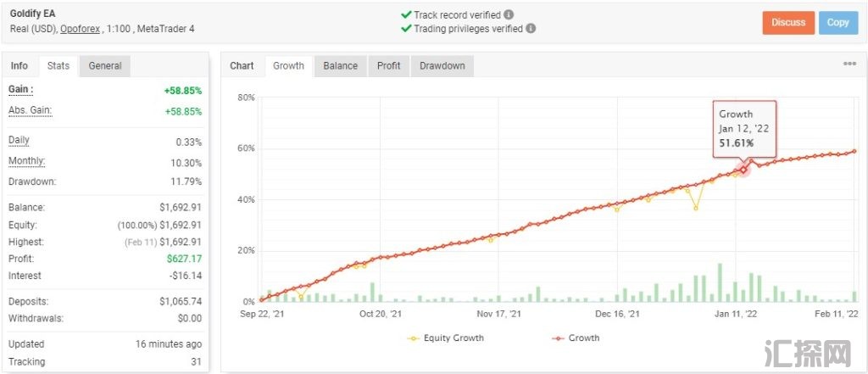Image resolution: width=868 pixels, height=374 pixels.
Task: Click the Track record verified checkmark
Action: [x=406, y=15]
